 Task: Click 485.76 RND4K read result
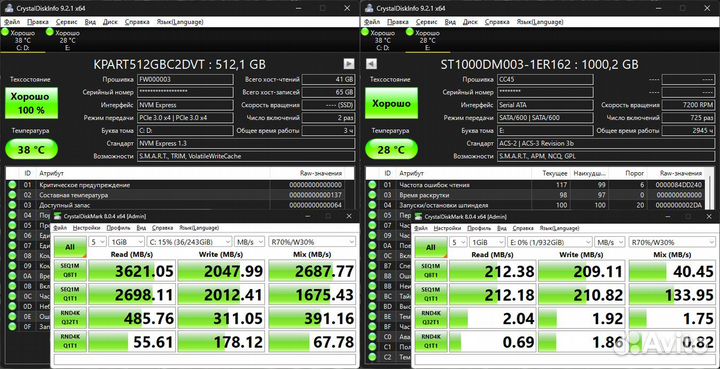132,318
